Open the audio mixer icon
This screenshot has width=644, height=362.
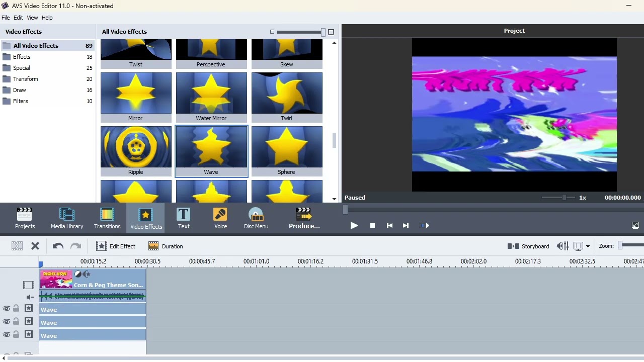tap(562, 246)
